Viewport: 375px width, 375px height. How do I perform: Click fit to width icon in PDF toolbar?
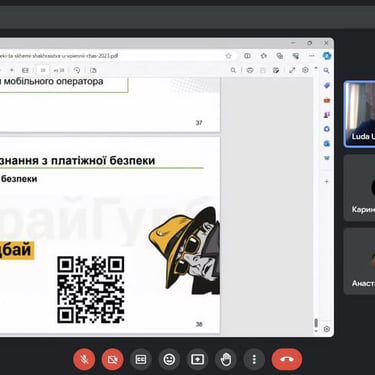25,70
